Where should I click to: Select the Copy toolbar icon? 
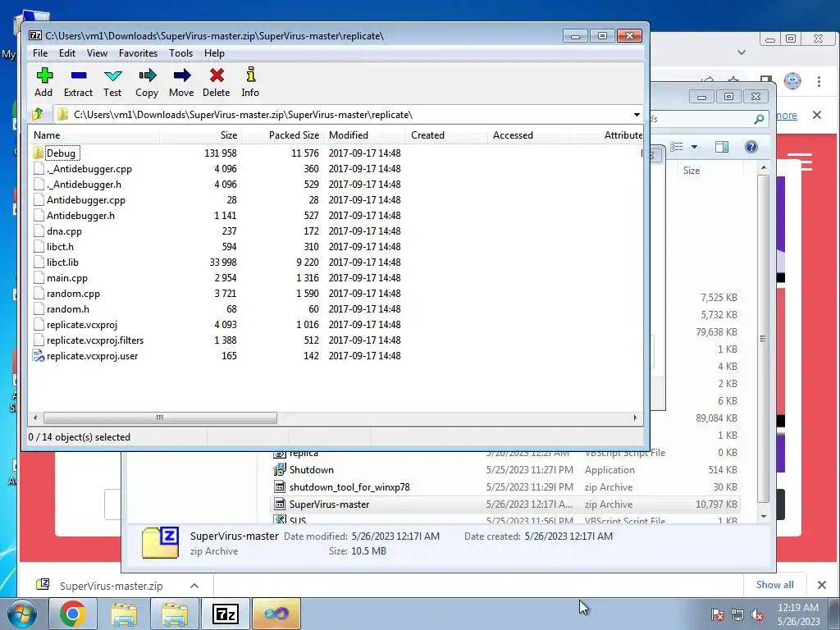pos(147,83)
